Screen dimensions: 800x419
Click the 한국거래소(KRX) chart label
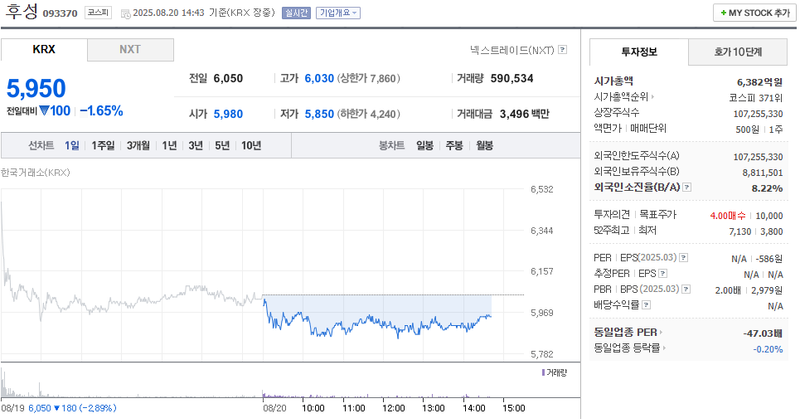[x=35, y=172]
